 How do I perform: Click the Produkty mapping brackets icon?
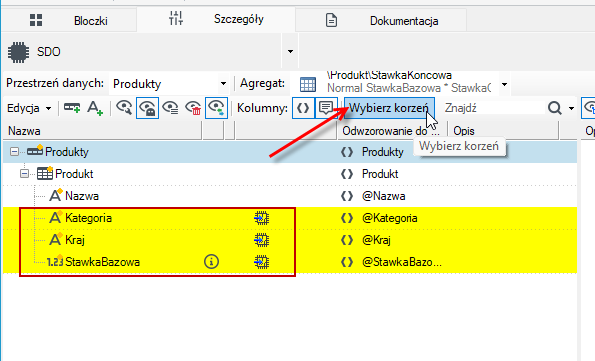tap(347, 152)
